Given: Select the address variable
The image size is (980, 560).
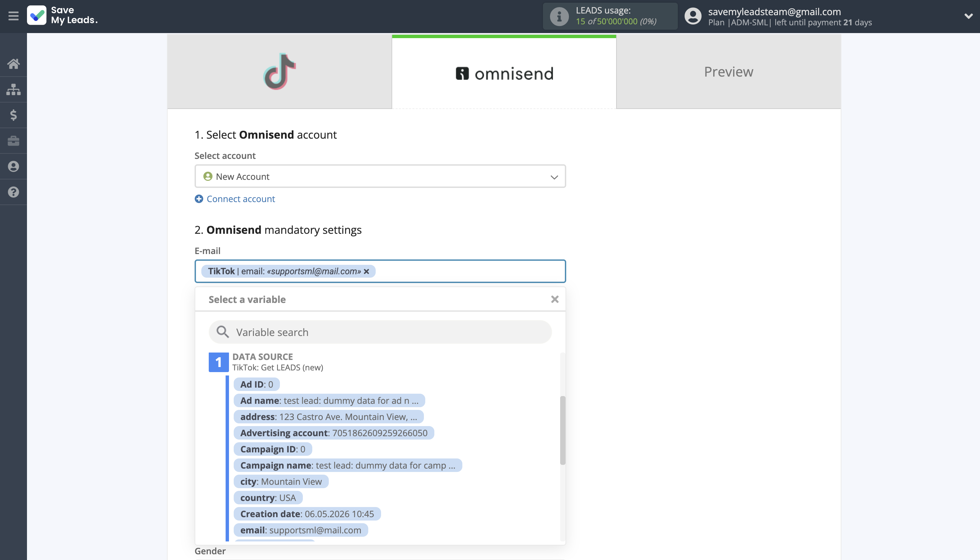Looking at the screenshot, I should coord(328,417).
